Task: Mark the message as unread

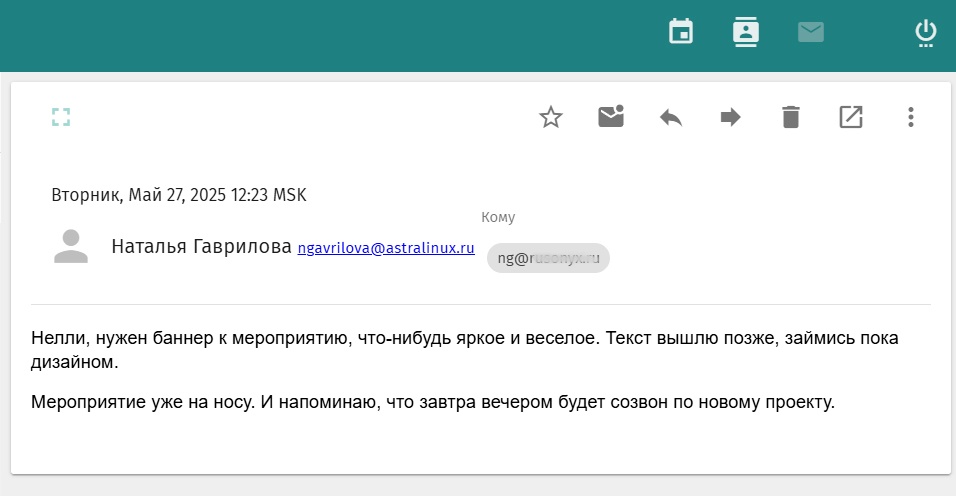Action: [611, 116]
